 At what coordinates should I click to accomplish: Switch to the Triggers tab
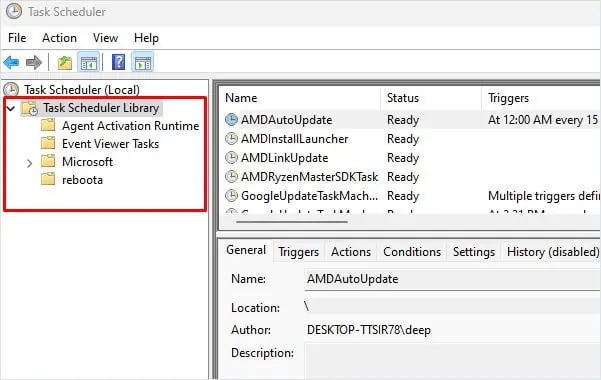299,252
